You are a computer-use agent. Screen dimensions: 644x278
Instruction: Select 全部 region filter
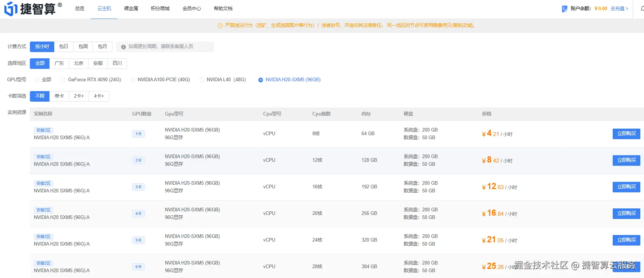click(x=40, y=63)
